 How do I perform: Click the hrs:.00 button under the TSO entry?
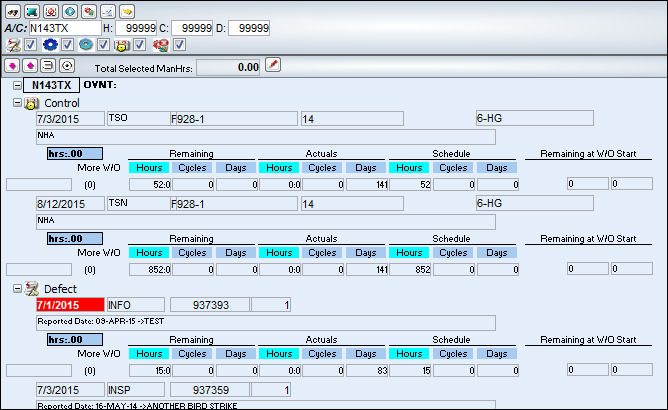75,153
